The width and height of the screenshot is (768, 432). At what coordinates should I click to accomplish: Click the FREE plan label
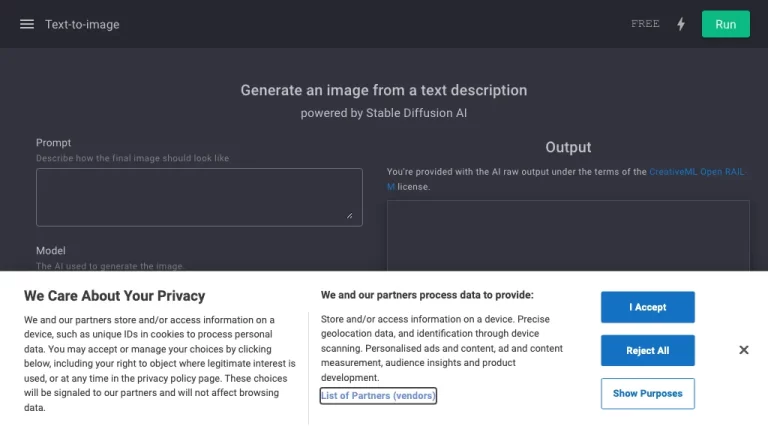645,24
